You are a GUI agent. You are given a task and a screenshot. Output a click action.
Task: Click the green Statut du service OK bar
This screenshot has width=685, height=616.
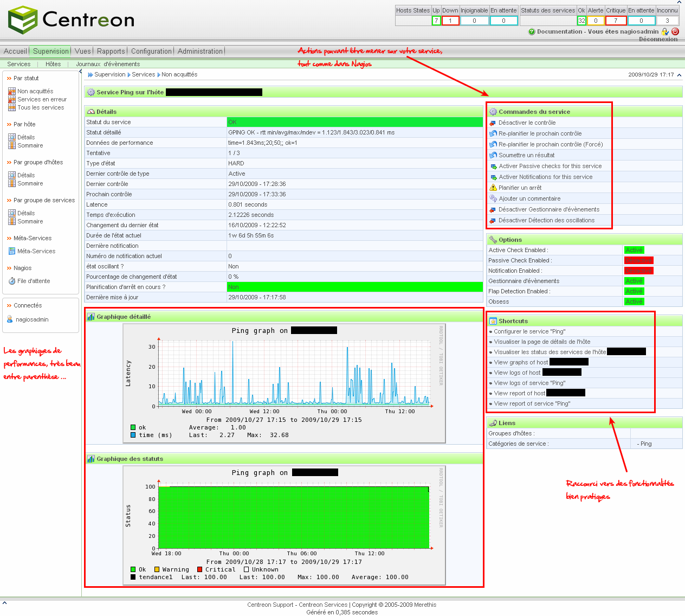[x=354, y=122]
